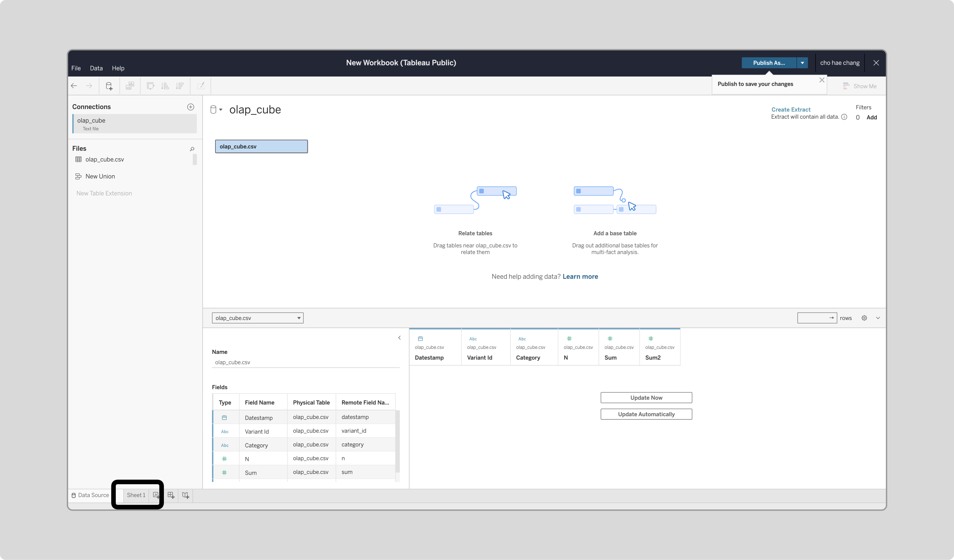
Task: Click the New Story tab icon
Action: [185, 495]
